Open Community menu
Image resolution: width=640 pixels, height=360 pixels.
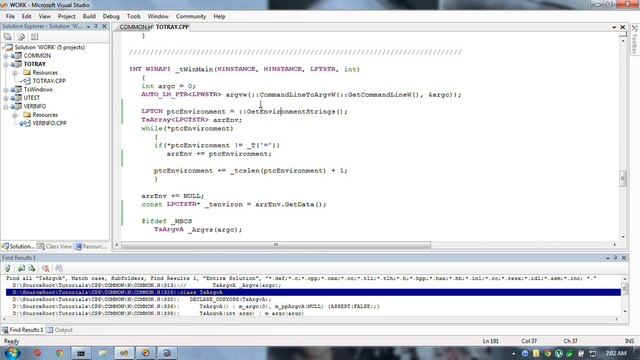(x=191, y=16)
